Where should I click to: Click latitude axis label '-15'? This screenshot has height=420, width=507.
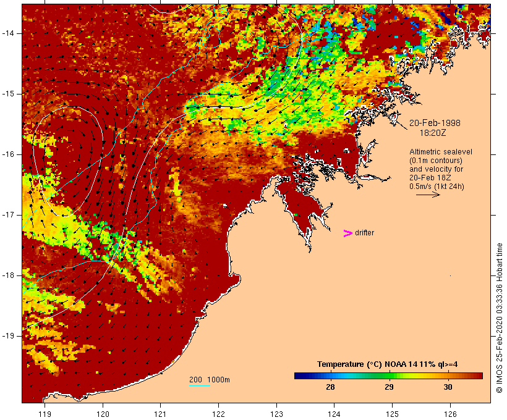pyautogui.click(x=7, y=94)
